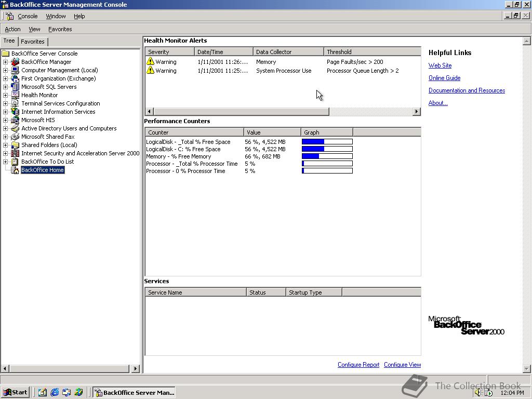The width and height of the screenshot is (532, 399).
Task: Expand the Microsoft SQL Servers node
Action: pyautogui.click(x=5, y=87)
